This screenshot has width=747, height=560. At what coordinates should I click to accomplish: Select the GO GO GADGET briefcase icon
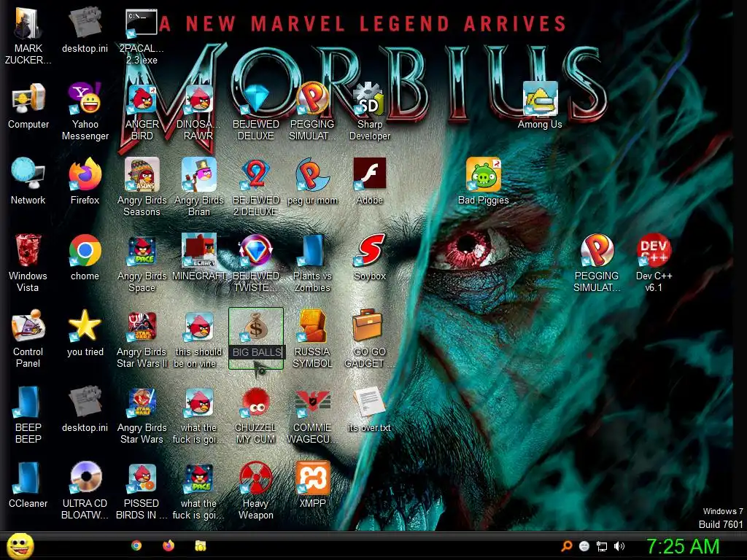[x=368, y=326]
